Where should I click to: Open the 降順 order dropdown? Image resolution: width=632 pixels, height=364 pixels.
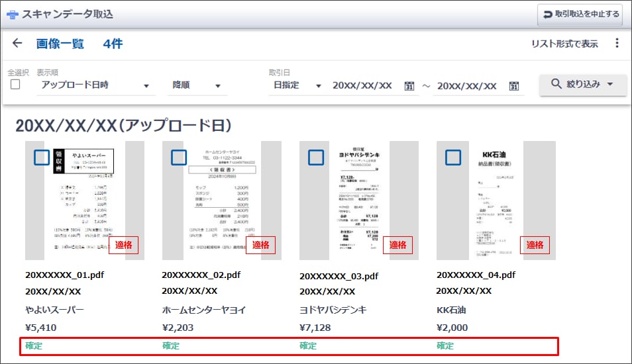click(196, 85)
